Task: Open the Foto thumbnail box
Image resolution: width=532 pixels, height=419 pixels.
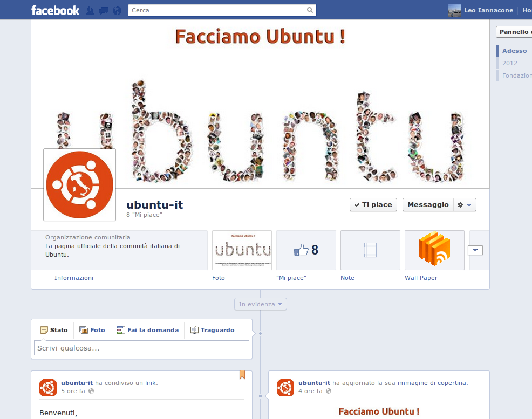Action: (x=242, y=250)
